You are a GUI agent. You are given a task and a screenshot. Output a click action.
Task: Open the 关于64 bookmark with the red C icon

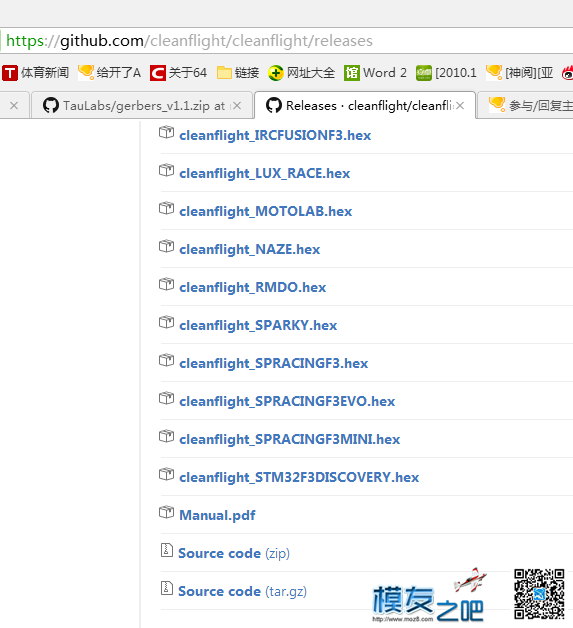[x=178, y=73]
